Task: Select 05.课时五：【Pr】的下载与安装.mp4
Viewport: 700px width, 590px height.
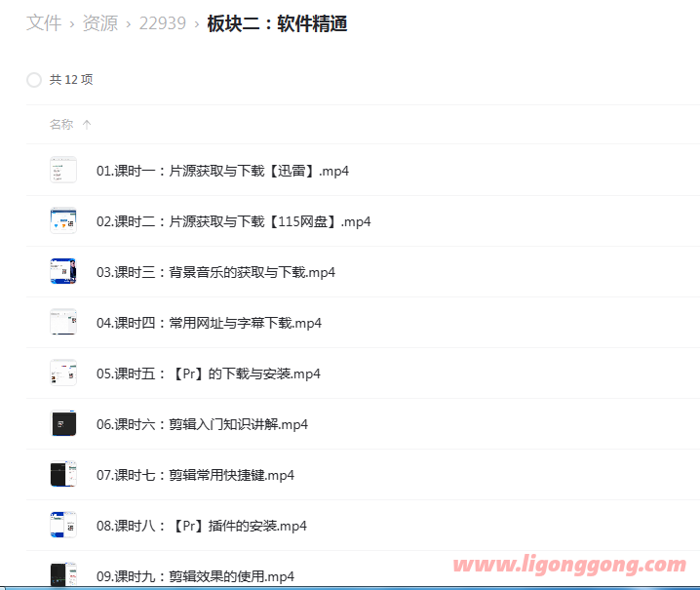Action: tap(209, 374)
